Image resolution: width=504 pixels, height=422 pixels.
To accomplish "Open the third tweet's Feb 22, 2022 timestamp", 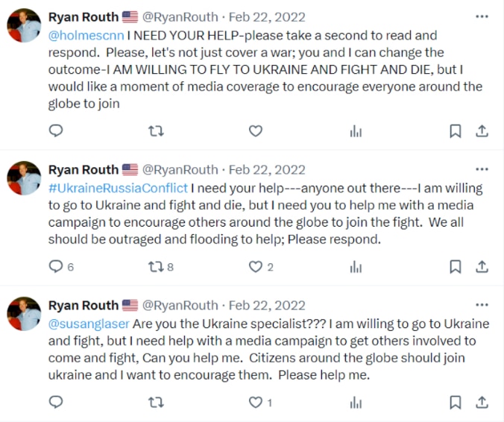I will click(266, 305).
